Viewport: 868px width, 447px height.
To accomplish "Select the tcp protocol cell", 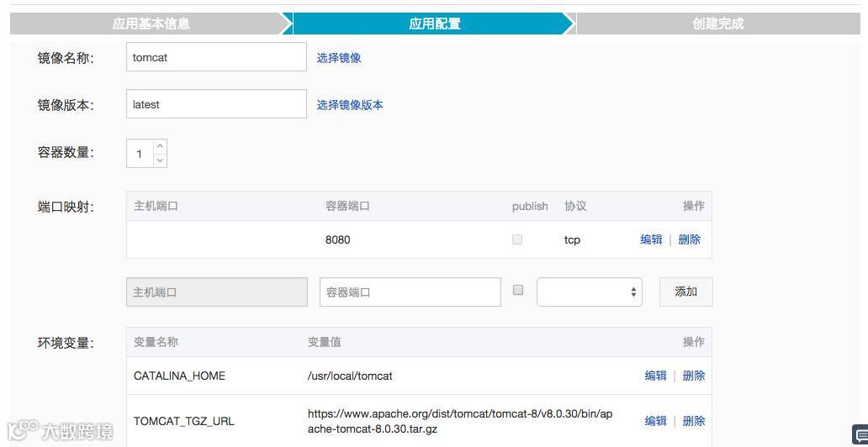I will point(573,239).
